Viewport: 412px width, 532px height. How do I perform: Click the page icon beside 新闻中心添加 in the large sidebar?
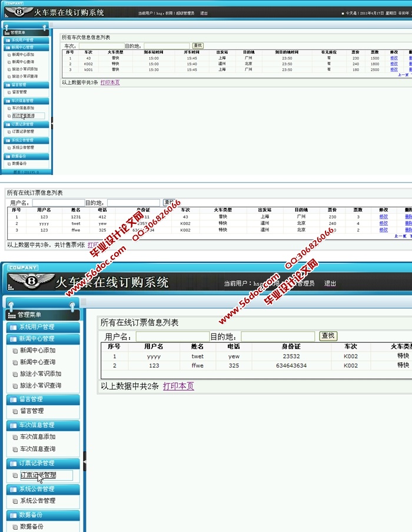click(15, 351)
